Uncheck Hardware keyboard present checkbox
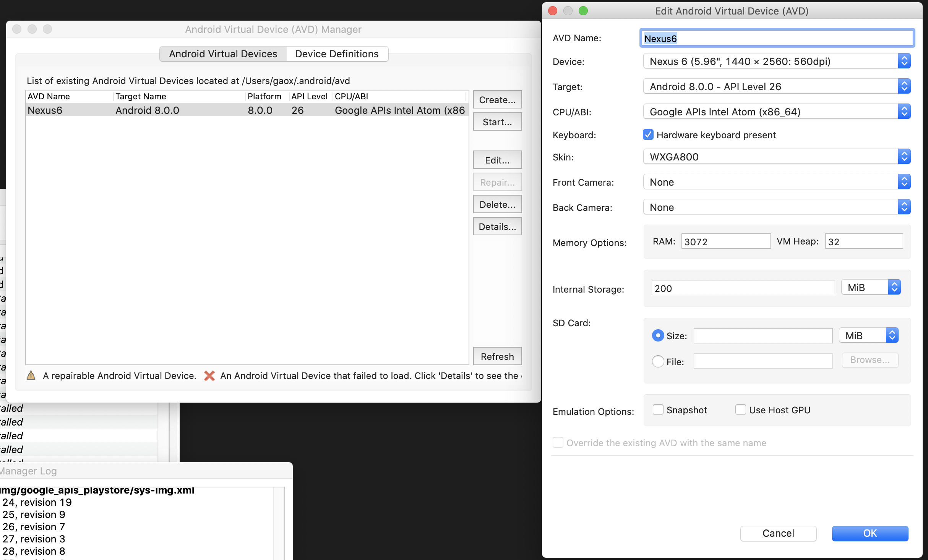The width and height of the screenshot is (928, 560). pyautogui.click(x=648, y=135)
